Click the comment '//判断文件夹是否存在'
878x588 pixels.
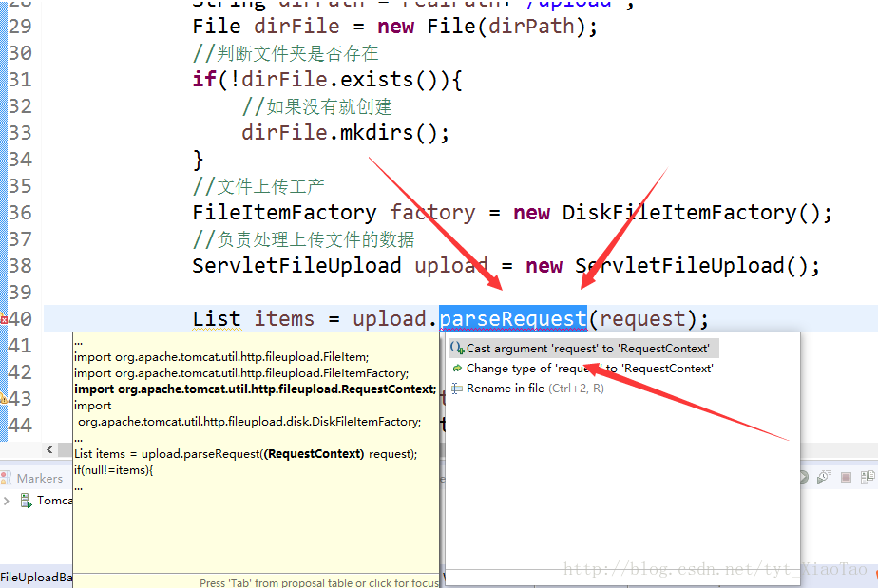pos(286,53)
